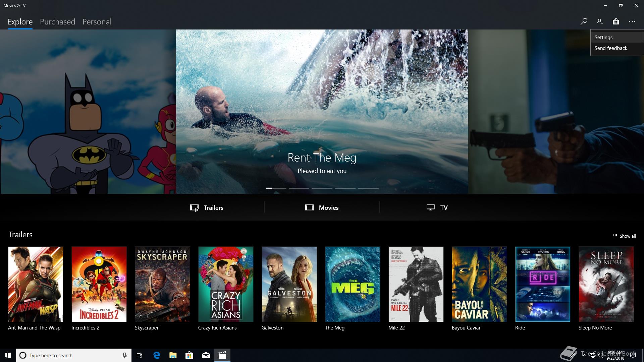Image resolution: width=644 pixels, height=362 pixels.
Task: Open the Mail app from the taskbar
Action: [x=206, y=355]
